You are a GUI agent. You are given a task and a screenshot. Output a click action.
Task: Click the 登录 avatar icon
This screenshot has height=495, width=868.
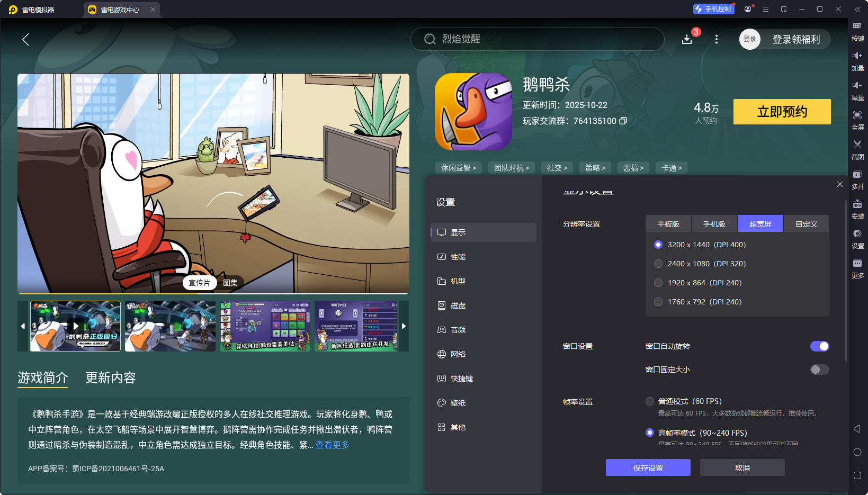click(750, 39)
